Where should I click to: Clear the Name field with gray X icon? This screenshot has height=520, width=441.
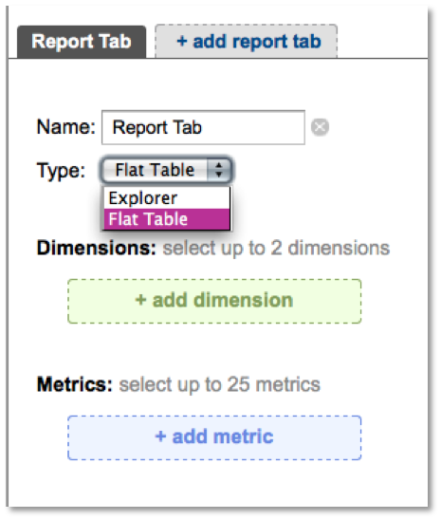tap(320, 127)
